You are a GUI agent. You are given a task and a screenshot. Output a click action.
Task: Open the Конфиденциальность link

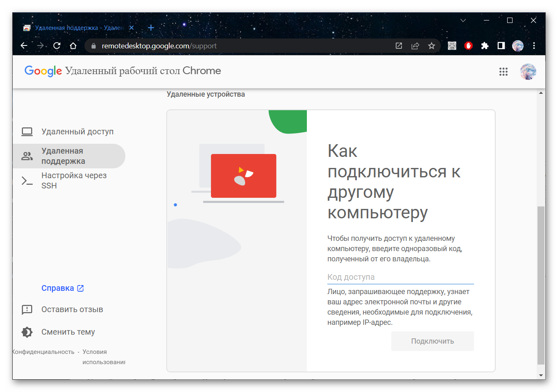click(43, 352)
